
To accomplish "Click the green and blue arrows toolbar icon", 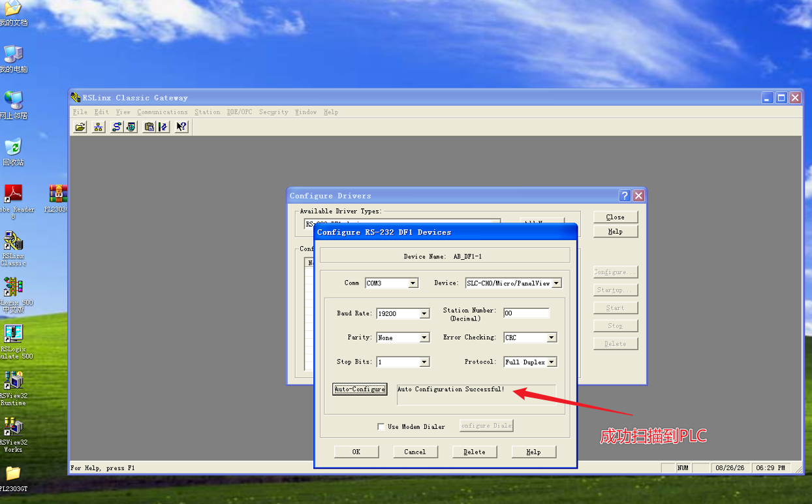I will coord(163,127).
